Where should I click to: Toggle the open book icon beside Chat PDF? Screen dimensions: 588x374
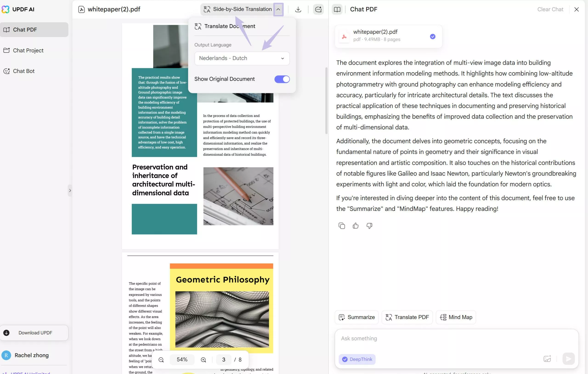point(337,9)
